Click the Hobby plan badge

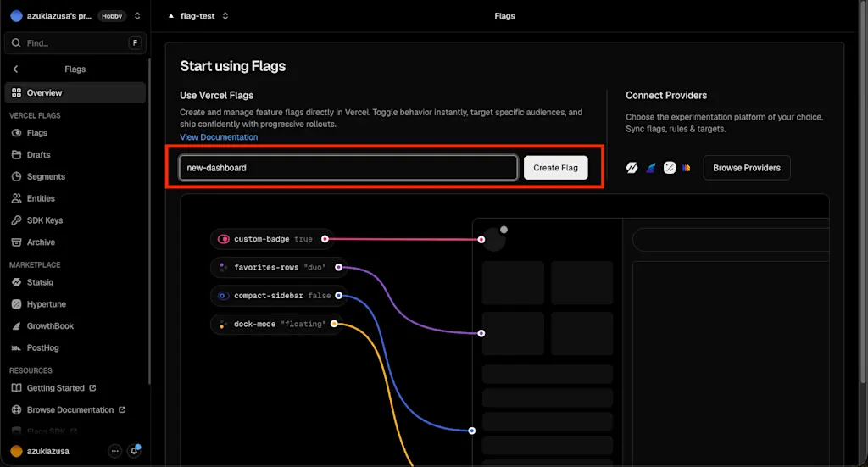pyautogui.click(x=112, y=16)
